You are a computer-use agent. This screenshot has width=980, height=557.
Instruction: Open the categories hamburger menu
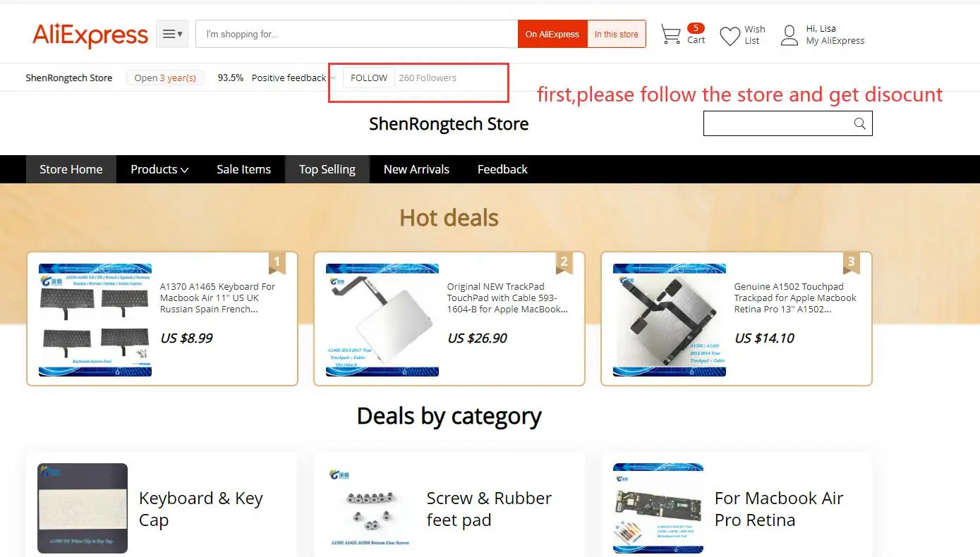[x=172, y=34]
